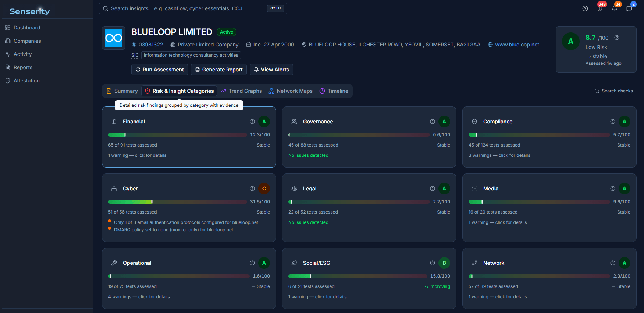Click the Governance card title
644x313 pixels.
click(x=318, y=122)
